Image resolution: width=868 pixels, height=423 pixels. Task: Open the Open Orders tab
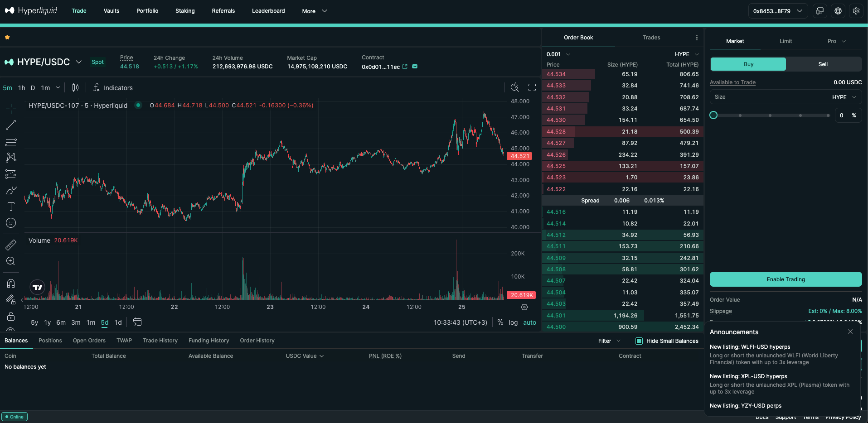(x=89, y=341)
